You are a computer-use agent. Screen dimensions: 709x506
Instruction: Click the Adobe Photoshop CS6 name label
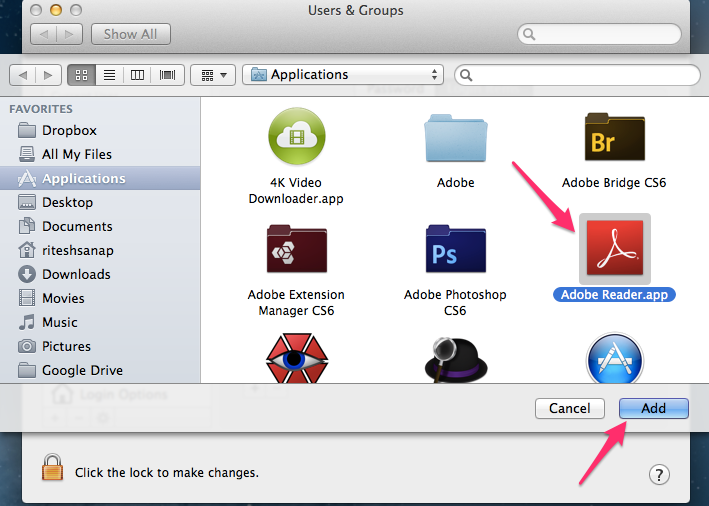(455, 303)
